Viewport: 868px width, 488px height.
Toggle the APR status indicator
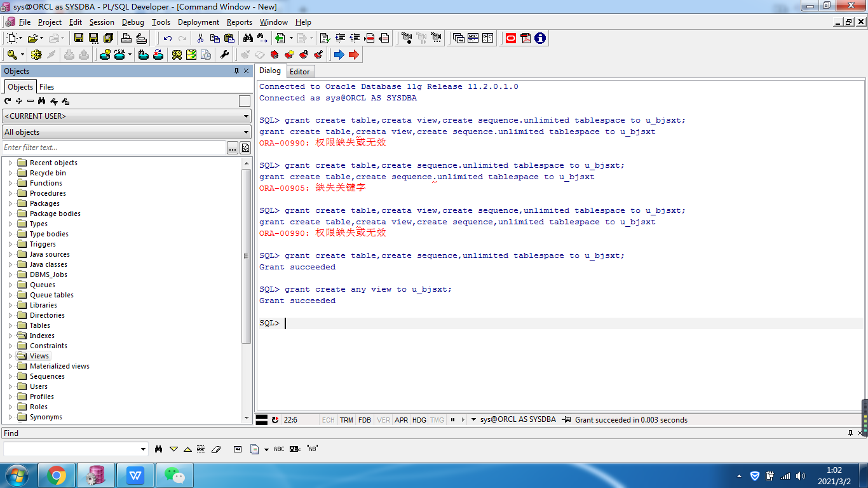pyautogui.click(x=402, y=420)
